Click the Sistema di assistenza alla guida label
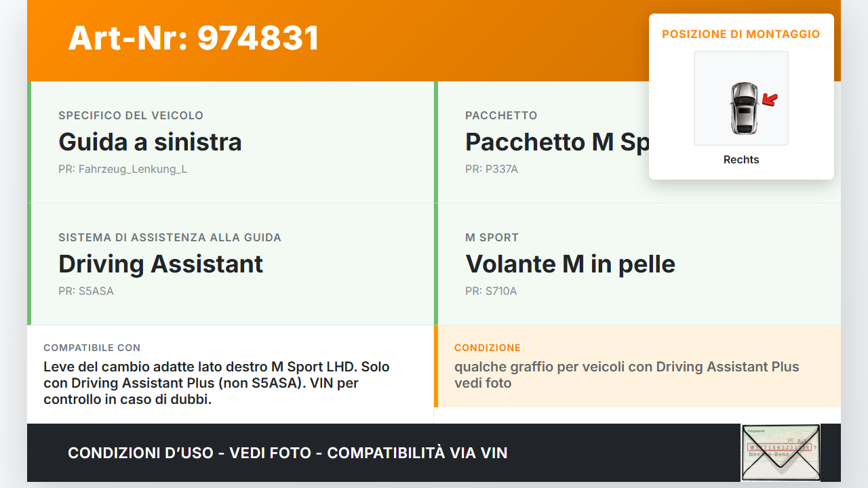The height and width of the screenshot is (488, 868). 170,237
